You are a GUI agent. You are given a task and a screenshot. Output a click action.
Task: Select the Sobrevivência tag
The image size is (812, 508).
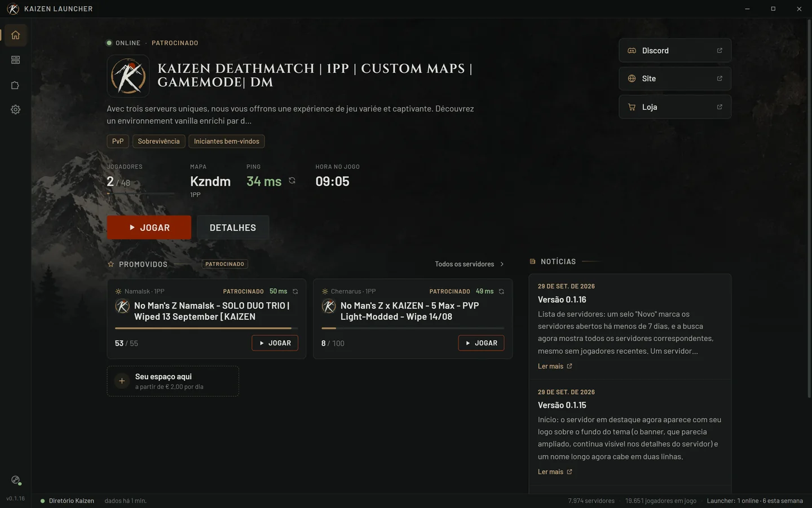click(x=158, y=141)
